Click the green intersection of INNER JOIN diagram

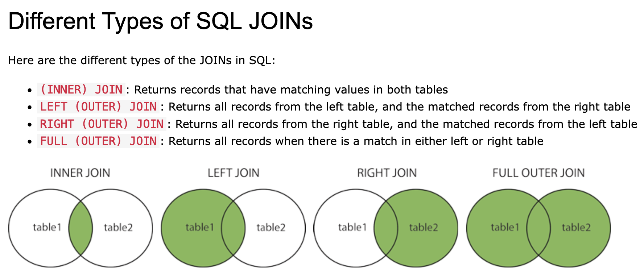[80, 228]
